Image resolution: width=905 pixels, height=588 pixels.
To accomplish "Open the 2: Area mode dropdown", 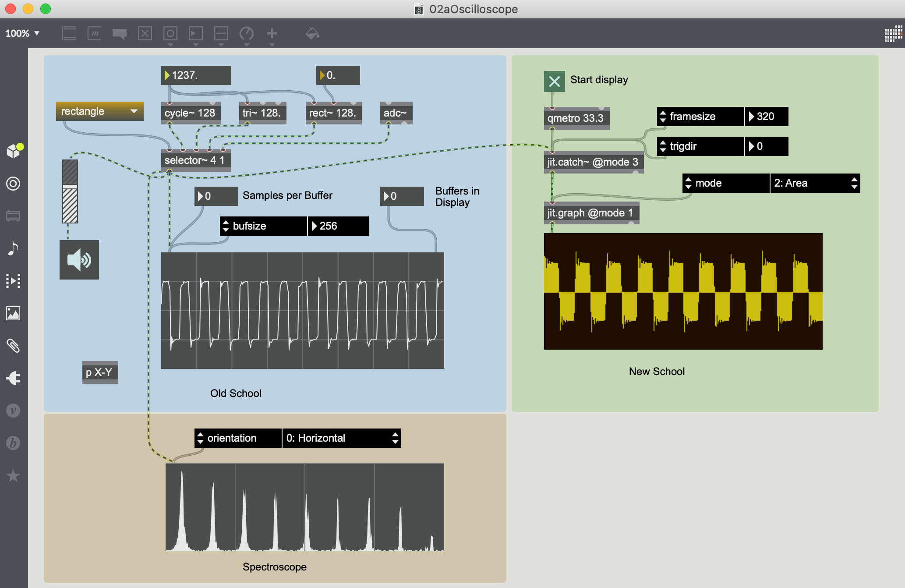I will click(x=815, y=183).
